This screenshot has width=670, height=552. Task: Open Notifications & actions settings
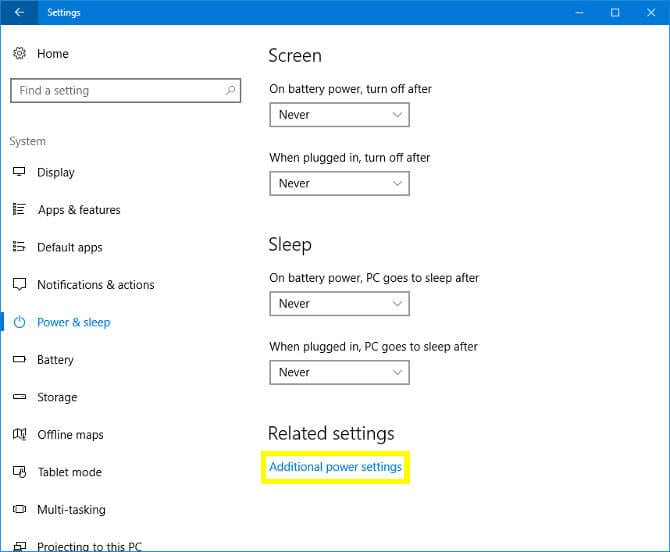click(96, 285)
